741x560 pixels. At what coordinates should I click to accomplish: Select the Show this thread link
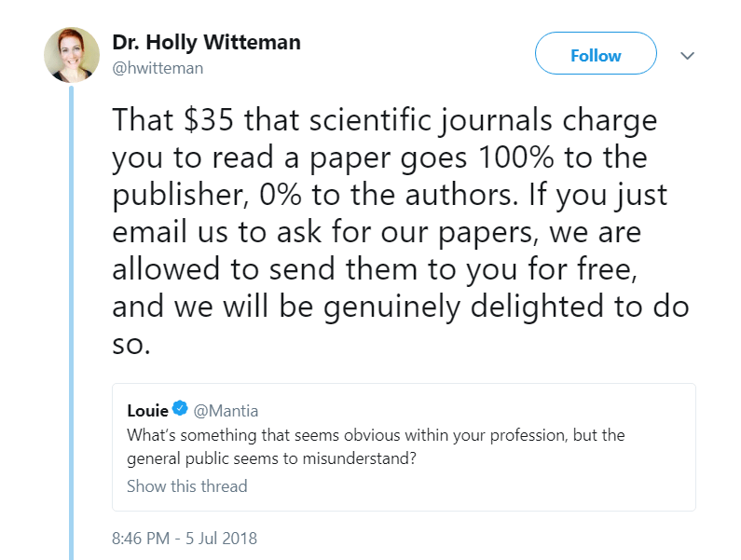186,485
